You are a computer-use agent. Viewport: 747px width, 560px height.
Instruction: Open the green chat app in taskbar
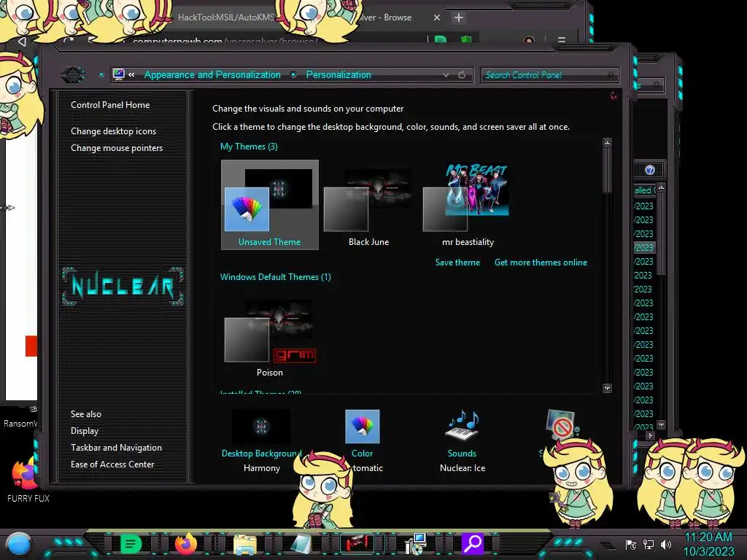click(131, 543)
